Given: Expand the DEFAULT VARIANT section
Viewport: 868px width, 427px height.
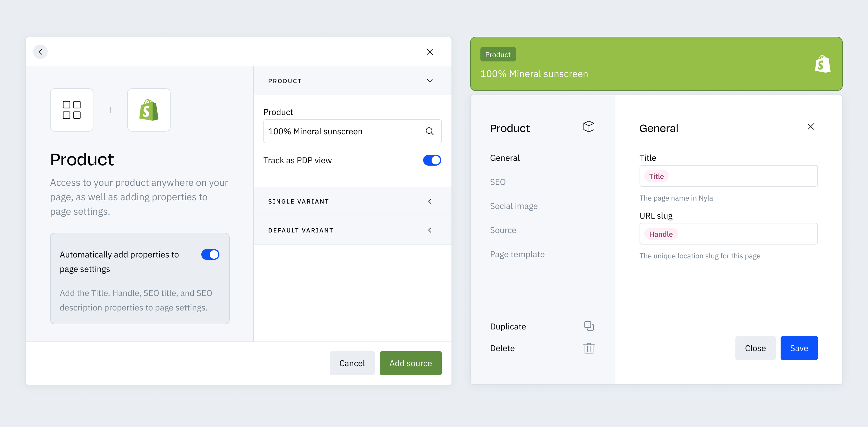Looking at the screenshot, I should pyautogui.click(x=431, y=230).
